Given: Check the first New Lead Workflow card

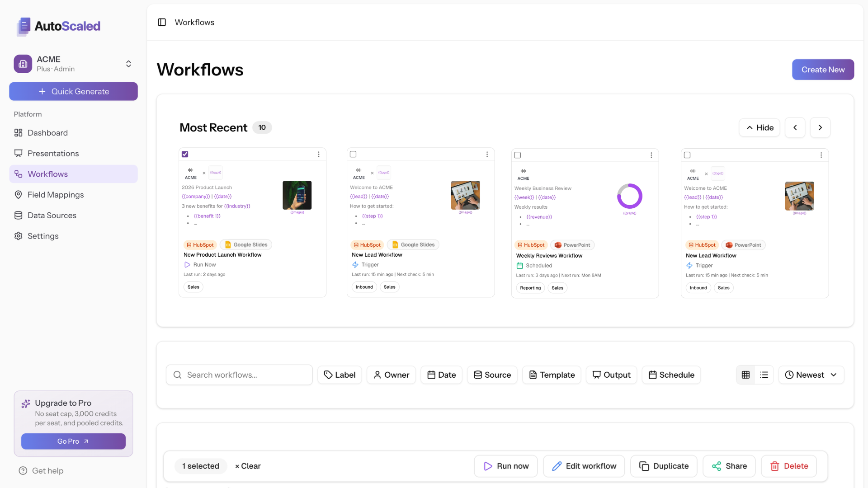Looking at the screenshot, I should (x=353, y=154).
